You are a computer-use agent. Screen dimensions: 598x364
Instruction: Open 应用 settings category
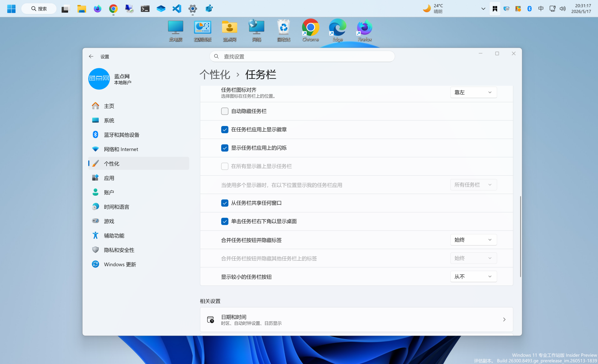click(138, 178)
